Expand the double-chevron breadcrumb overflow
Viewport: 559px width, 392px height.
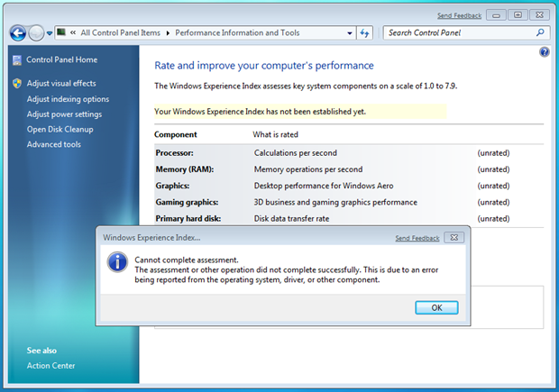(73, 32)
